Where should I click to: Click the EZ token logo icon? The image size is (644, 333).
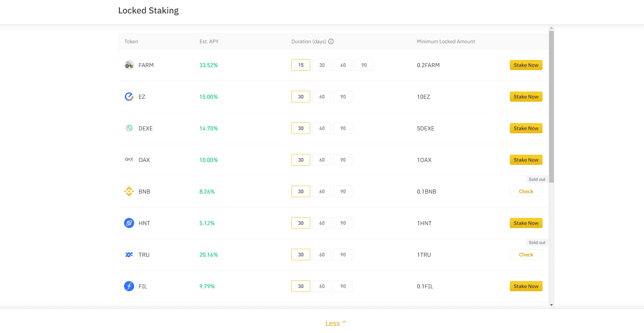point(129,97)
